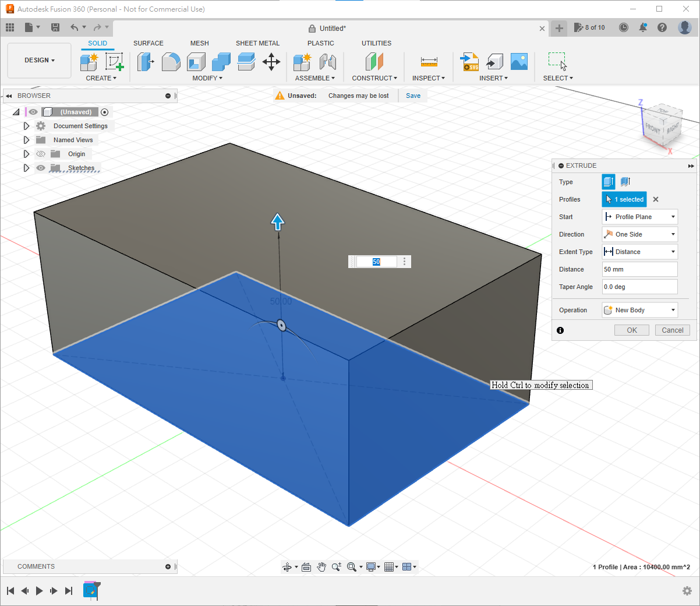Click the Move/Copy arrows icon
The height and width of the screenshot is (606, 700).
(271, 62)
